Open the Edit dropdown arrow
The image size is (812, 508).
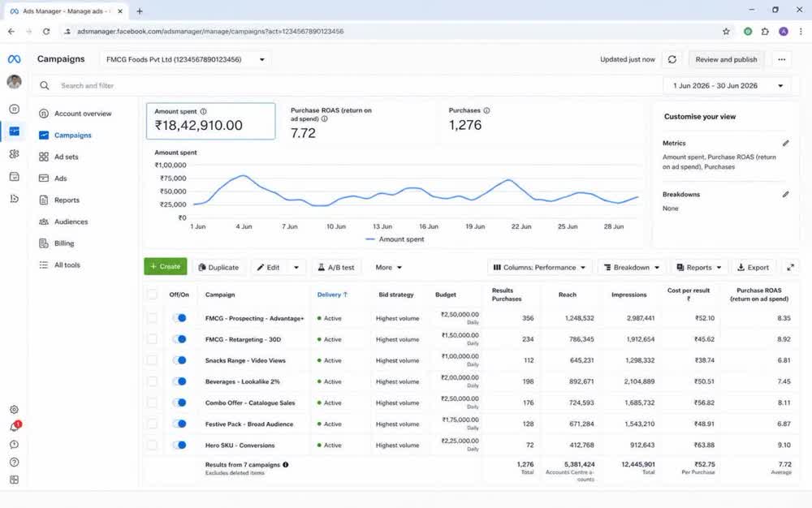[x=296, y=268]
